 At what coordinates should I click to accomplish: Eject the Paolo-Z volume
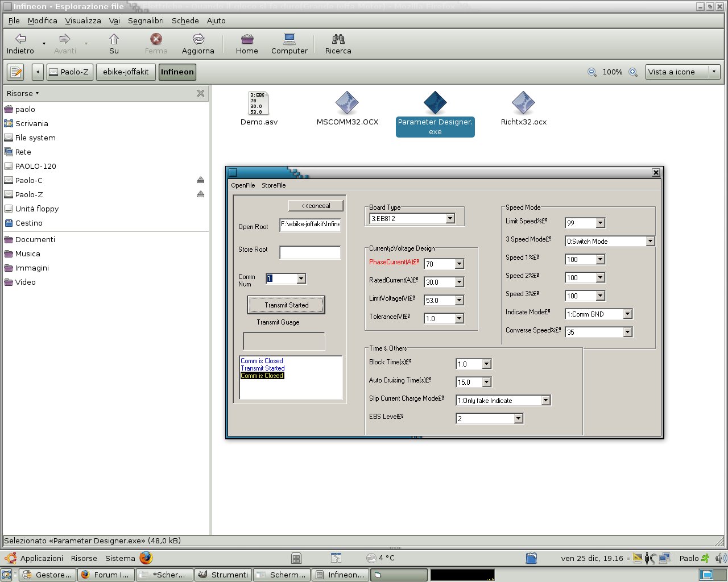click(x=201, y=194)
